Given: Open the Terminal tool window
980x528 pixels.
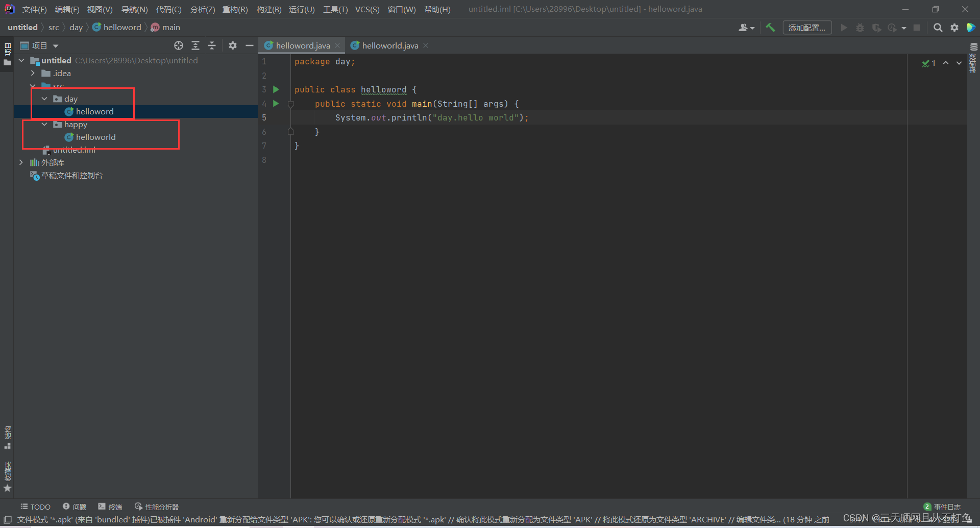Looking at the screenshot, I should [x=110, y=507].
